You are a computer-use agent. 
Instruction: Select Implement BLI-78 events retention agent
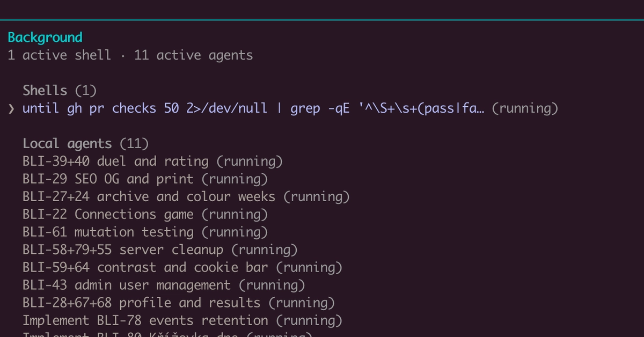(x=182, y=320)
